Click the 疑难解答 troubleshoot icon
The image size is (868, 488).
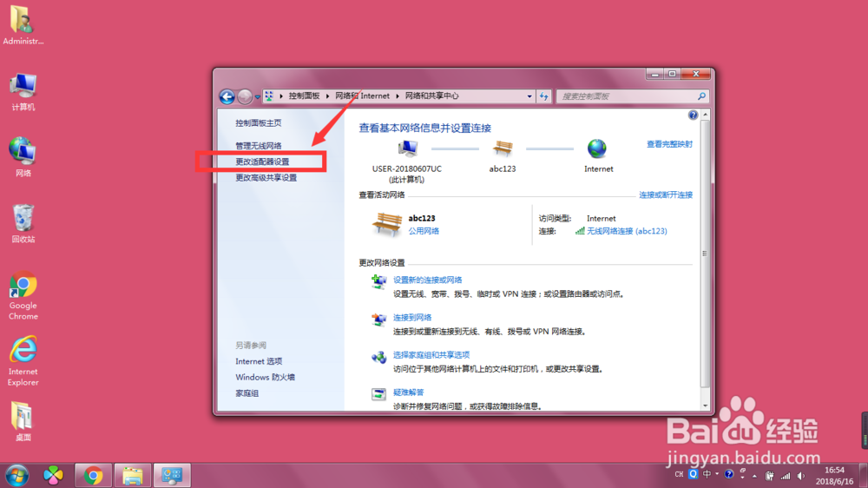coord(378,394)
